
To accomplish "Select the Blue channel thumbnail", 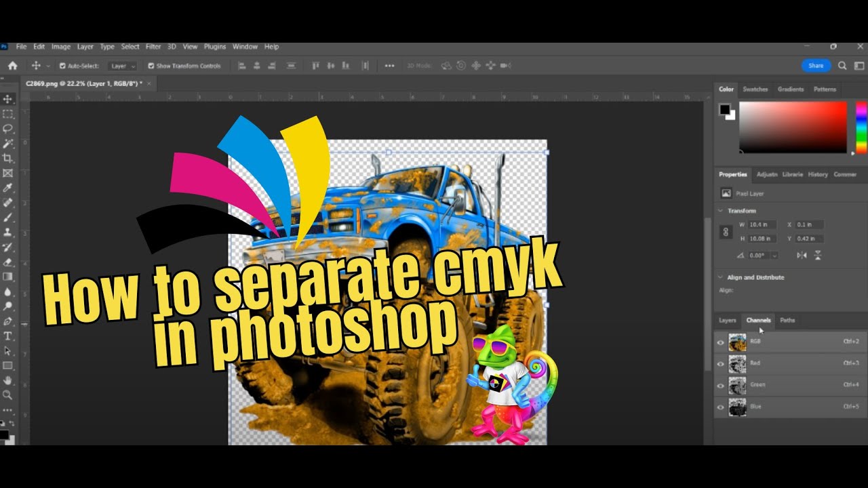I will point(737,407).
